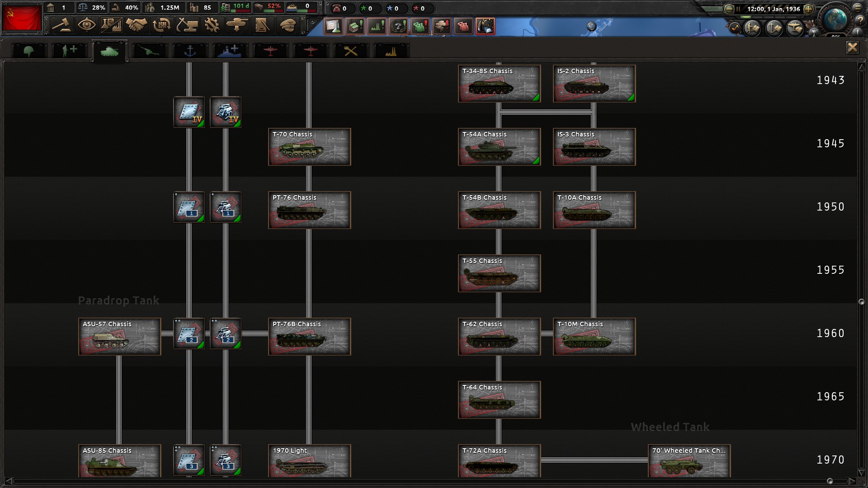
Task: Click the horizontal scrollbar handle at bottom
Action: pos(829,481)
